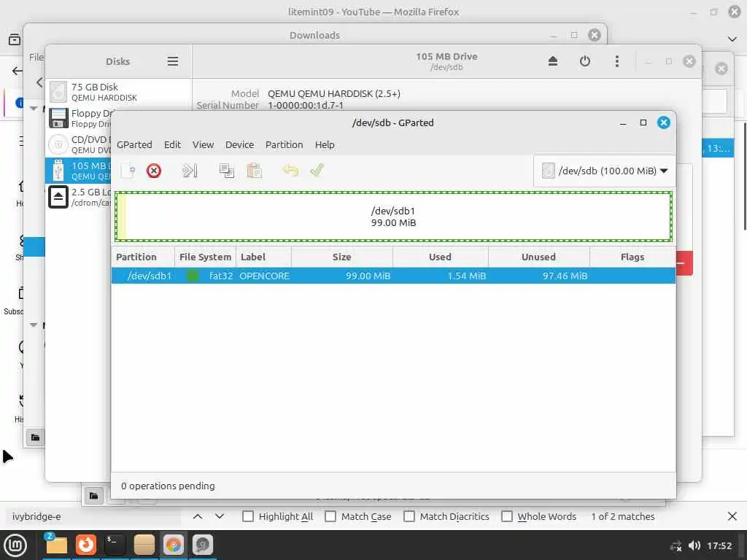Screen dimensions: 747x560
Task: Open Firefox from the taskbar
Action: coord(86,545)
